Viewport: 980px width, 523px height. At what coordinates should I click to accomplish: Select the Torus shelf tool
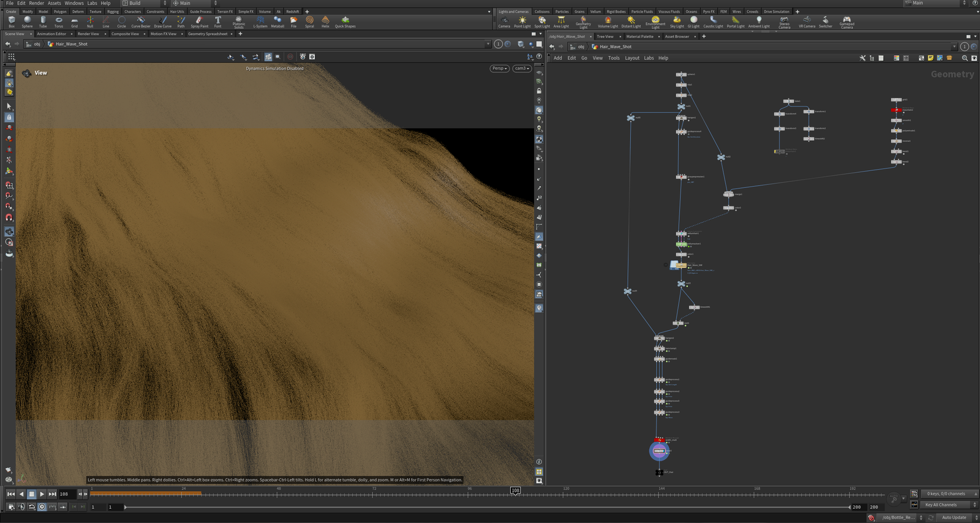(59, 22)
